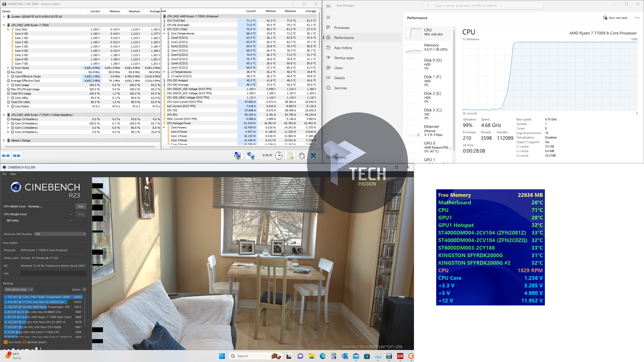Viewport: 644px width, 362px height.
Task: Stop the running Cinebench multi core test
Action: click(80, 206)
